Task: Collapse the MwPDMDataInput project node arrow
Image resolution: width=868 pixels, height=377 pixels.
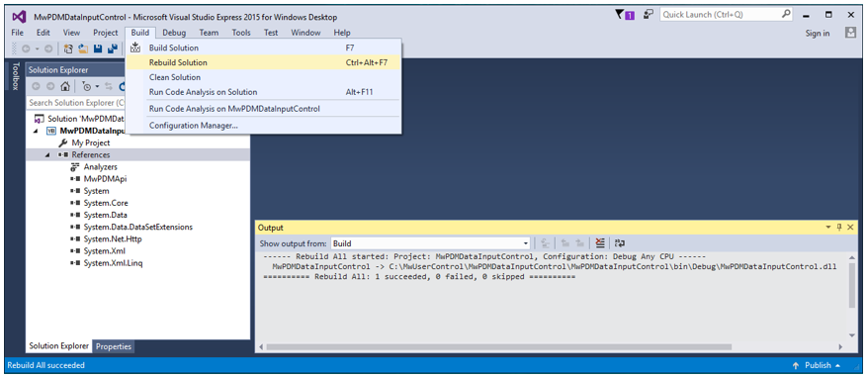Action: click(37, 131)
